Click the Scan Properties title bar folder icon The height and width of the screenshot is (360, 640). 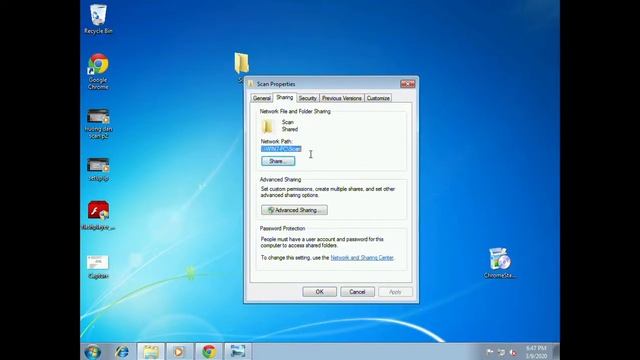point(251,84)
